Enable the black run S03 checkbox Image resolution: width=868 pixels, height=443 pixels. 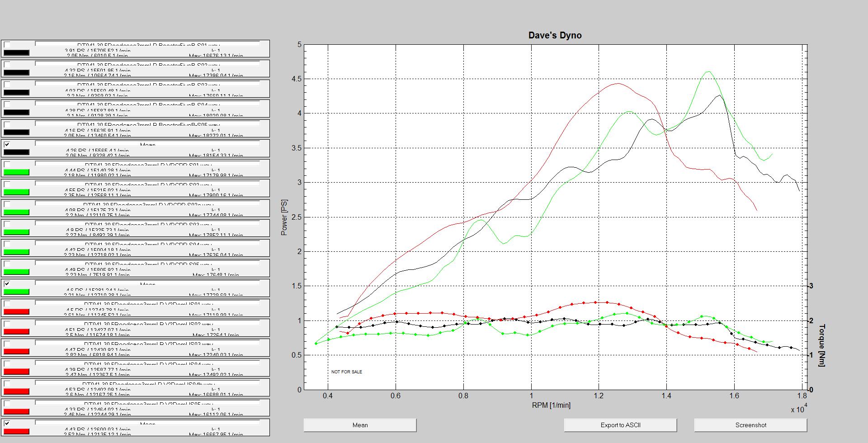(7, 85)
